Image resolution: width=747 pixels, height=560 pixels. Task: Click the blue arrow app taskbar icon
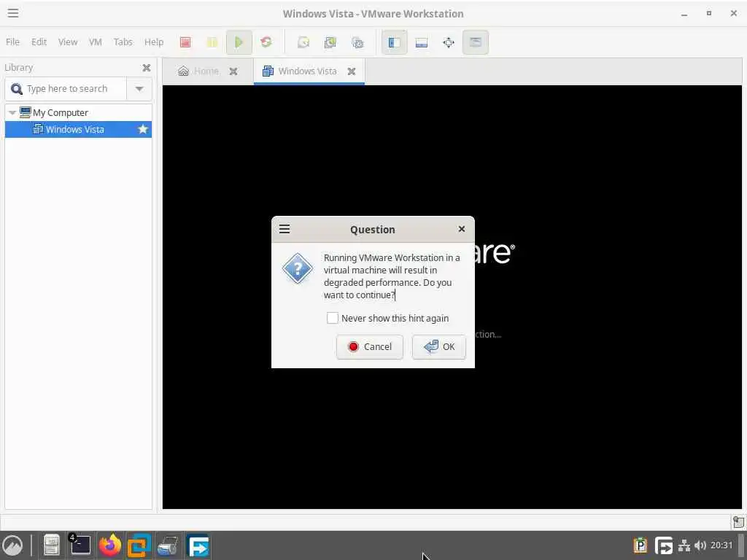pyautogui.click(x=198, y=545)
